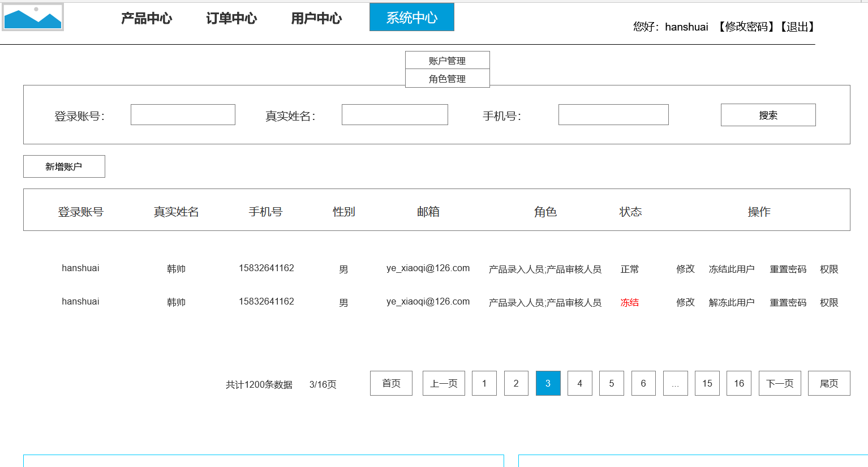Go to page 15
Screen dimensions: 868x467
[x=707, y=383]
